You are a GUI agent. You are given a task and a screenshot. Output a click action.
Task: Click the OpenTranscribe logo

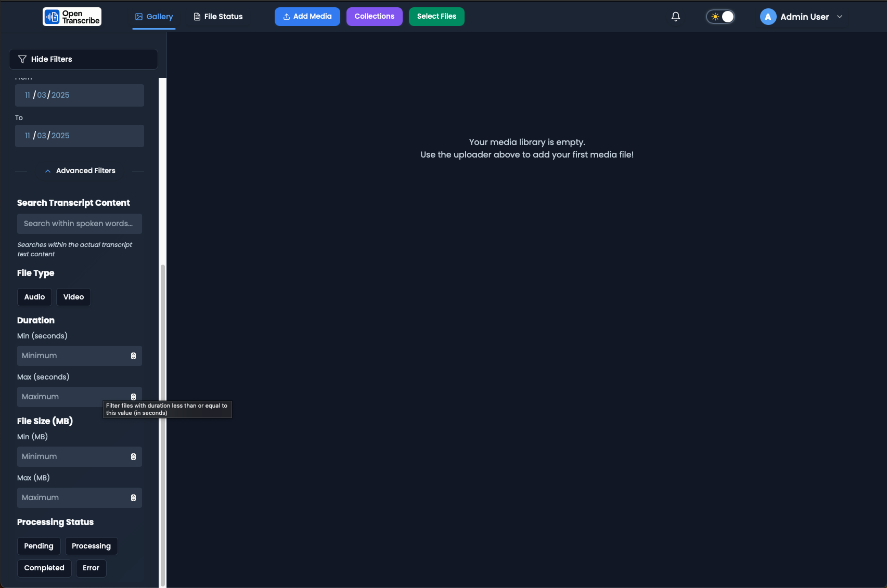[x=72, y=17]
